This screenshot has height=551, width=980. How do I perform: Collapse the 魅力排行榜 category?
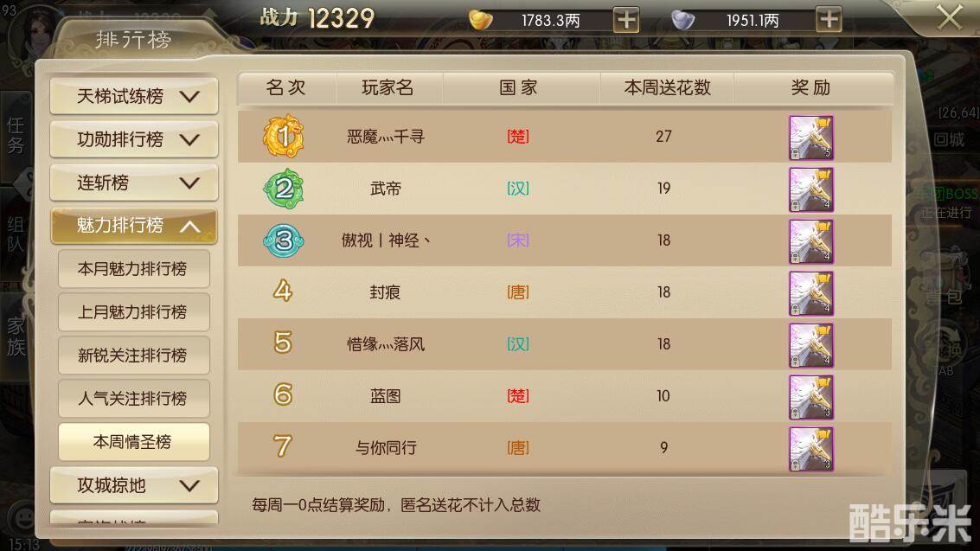[x=134, y=226]
